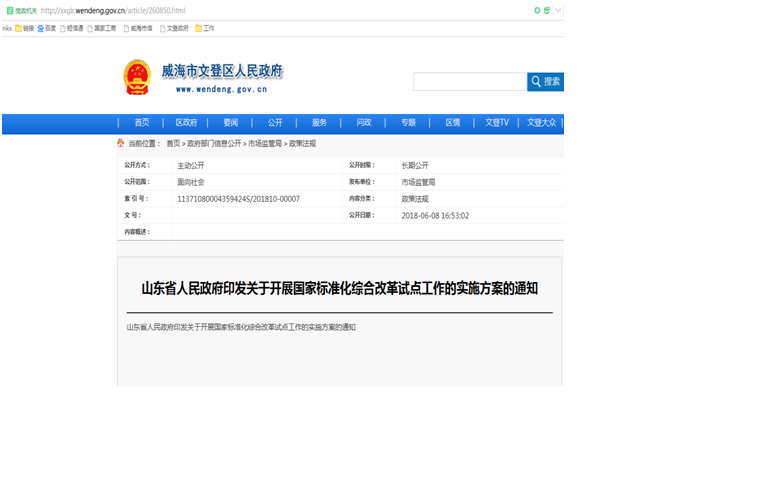
Task: Open the 服务 navigation menu
Action: pos(319,123)
